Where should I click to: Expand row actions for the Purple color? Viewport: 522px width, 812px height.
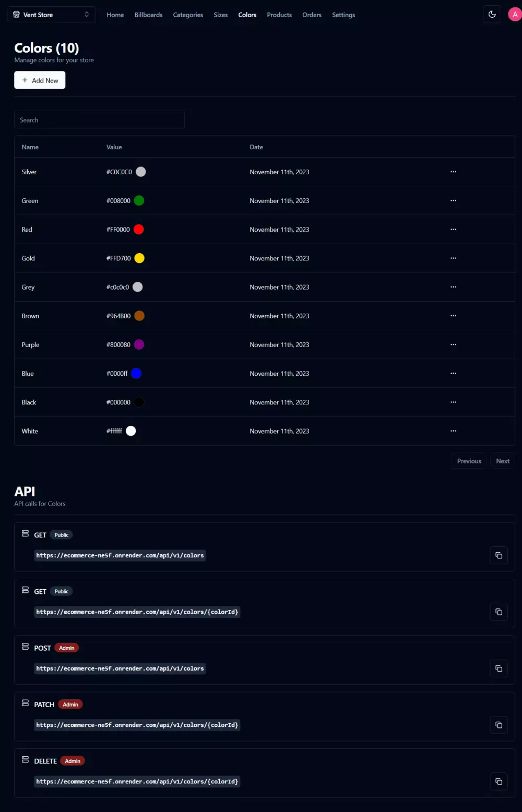(453, 344)
